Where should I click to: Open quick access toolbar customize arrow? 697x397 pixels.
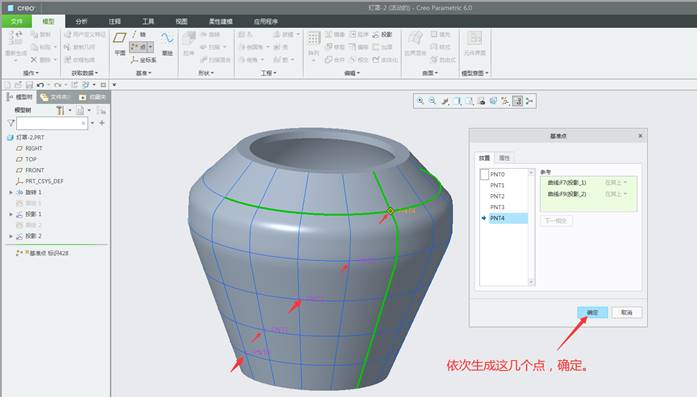pyautogui.click(x=114, y=84)
